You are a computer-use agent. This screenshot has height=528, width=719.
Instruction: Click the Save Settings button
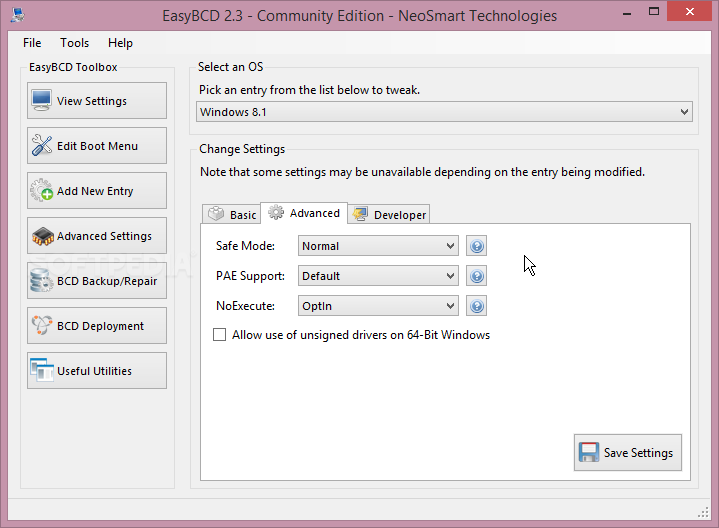[x=628, y=452]
